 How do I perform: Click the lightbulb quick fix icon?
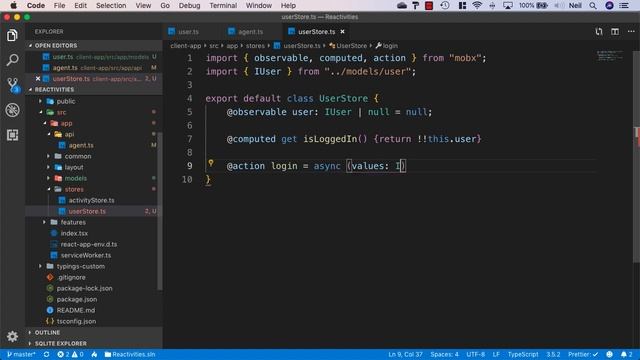coord(211,163)
